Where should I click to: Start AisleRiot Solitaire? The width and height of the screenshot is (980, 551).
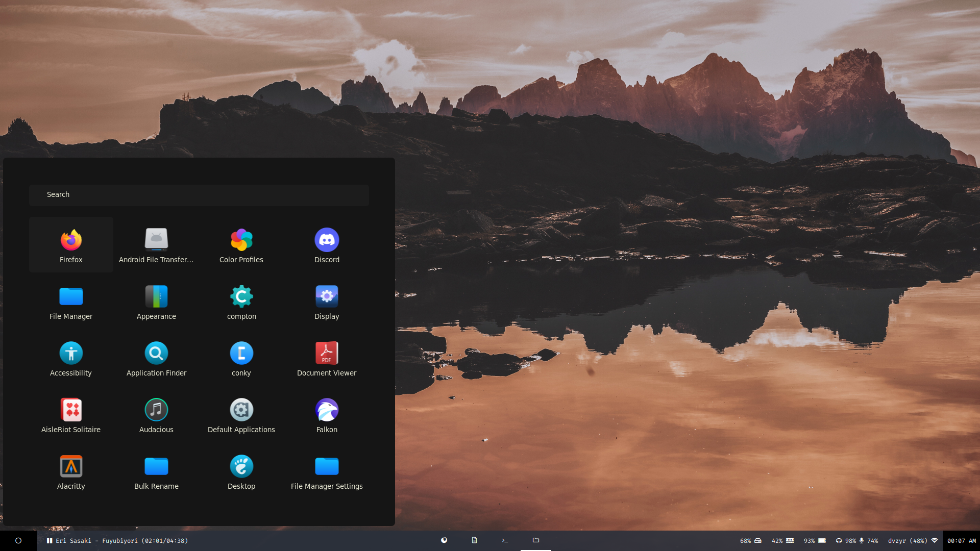[71, 415]
